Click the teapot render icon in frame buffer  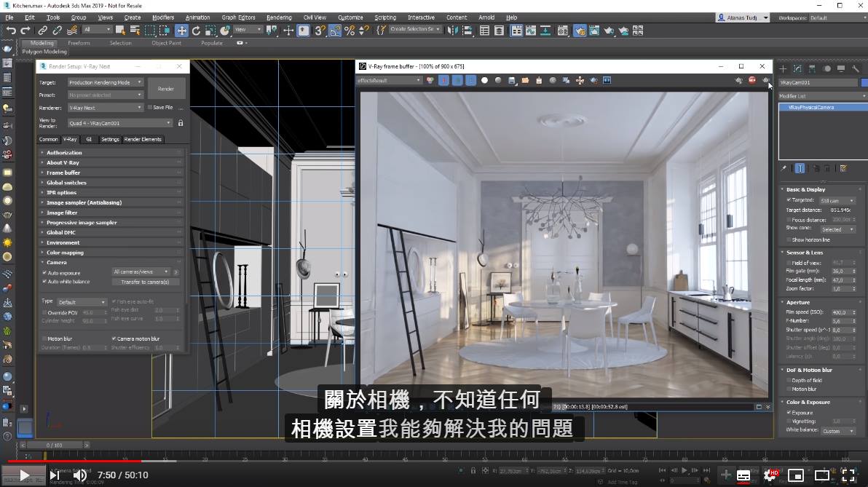click(x=765, y=80)
